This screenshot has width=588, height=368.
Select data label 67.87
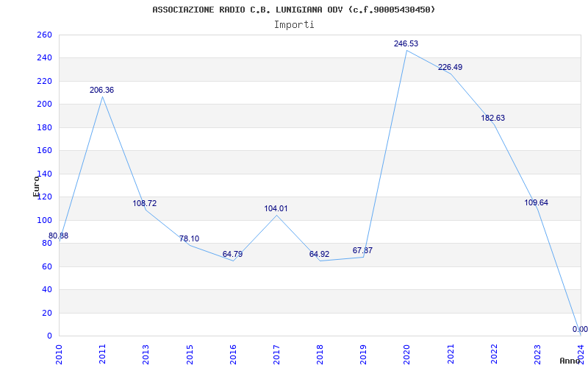(x=362, y=250)
